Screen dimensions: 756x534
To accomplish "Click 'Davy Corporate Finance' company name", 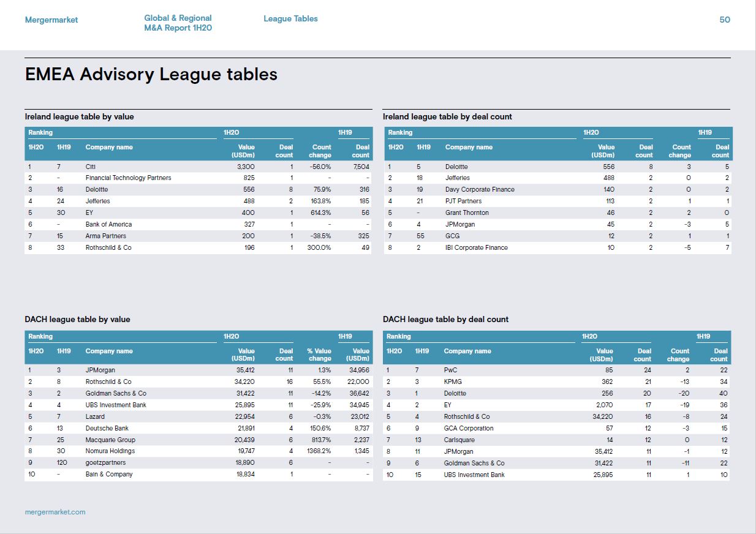I will click(x=480, y=189).
